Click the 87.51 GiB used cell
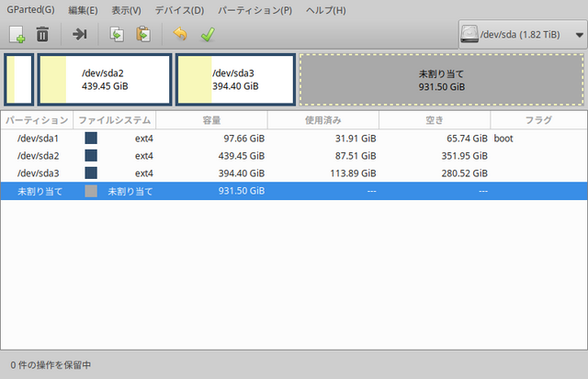 click(356, 156)
